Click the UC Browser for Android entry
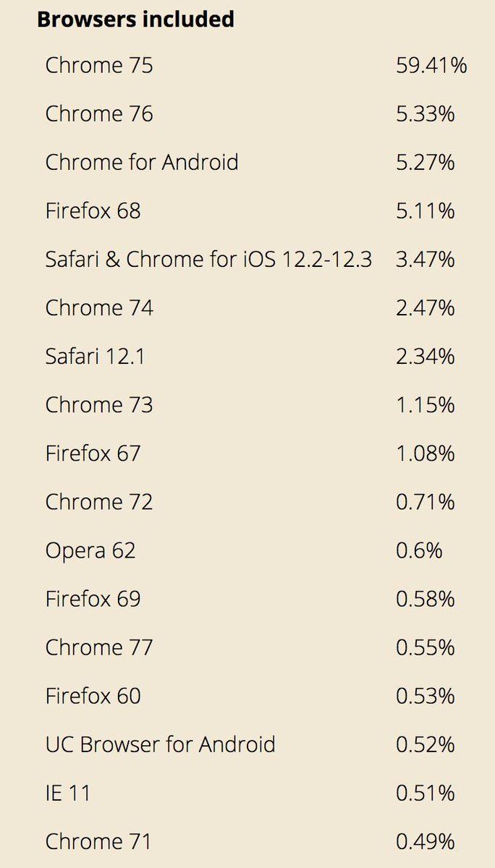 (x=160, y=744)
